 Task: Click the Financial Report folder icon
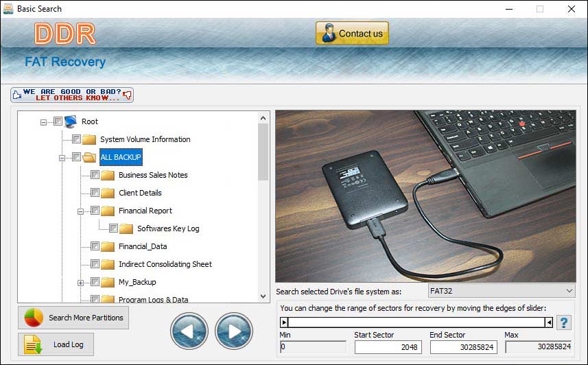click(107, 211)
